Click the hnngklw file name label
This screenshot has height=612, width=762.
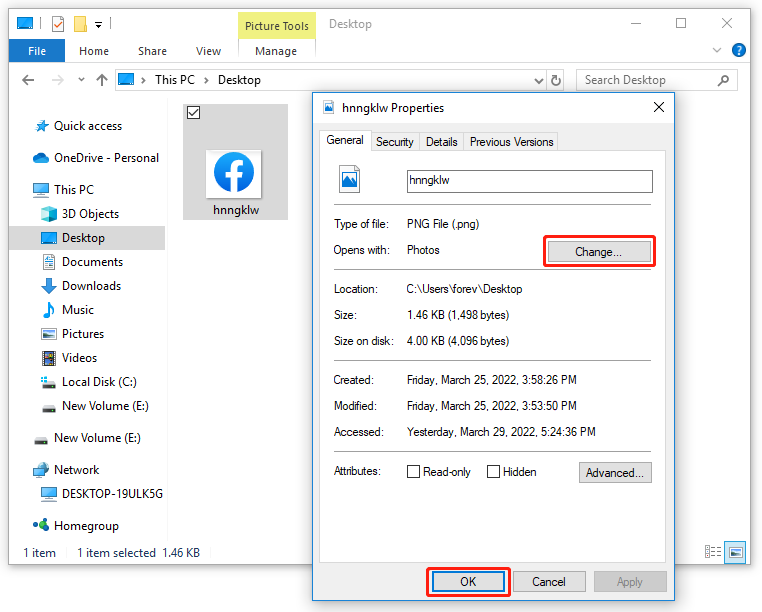[x=236, y=210]
